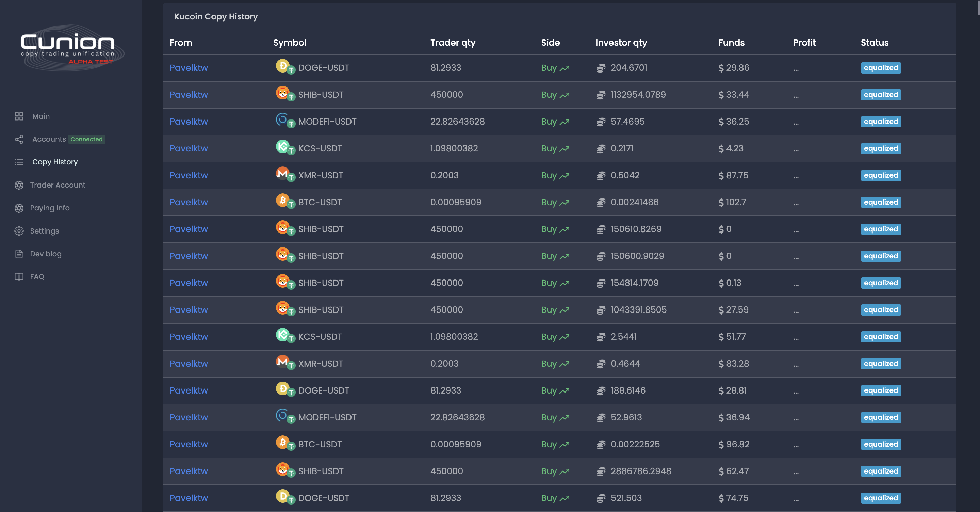Viewport: 980px width, 512px height.
Task: Click the SHIB coin icon in $62.47 row
Action: pos(283,469)
